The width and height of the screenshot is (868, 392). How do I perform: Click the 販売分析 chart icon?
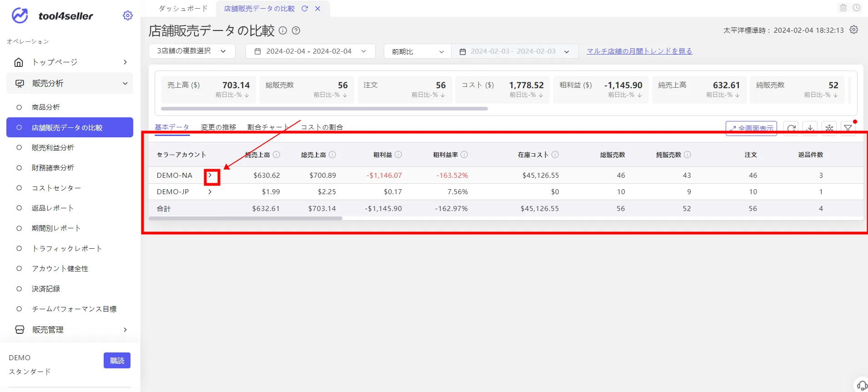pos(20,84)
